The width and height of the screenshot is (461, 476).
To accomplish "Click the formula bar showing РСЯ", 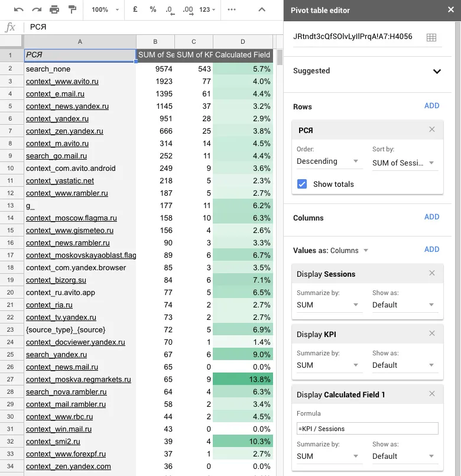I will coord(153,27).
